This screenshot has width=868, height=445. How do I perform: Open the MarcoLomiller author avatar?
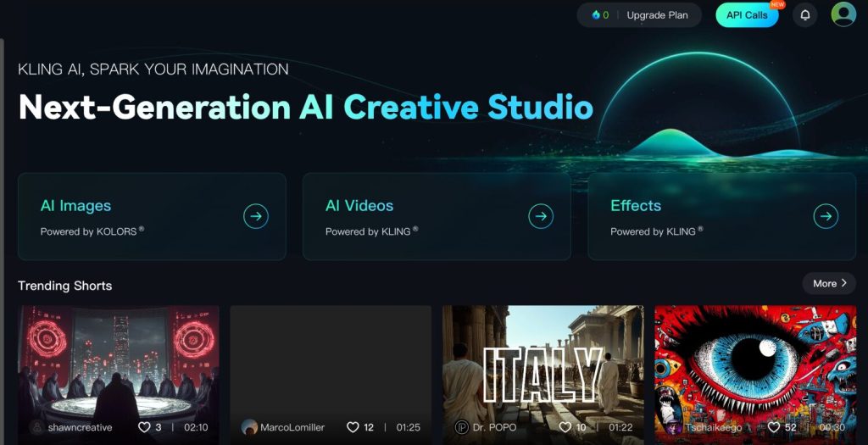[x=249, y=427]
